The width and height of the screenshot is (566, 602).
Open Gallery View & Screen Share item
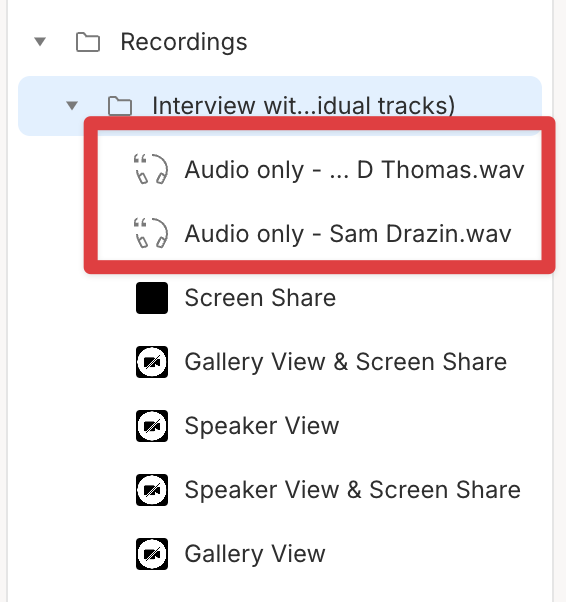click(x=346, y=362)
